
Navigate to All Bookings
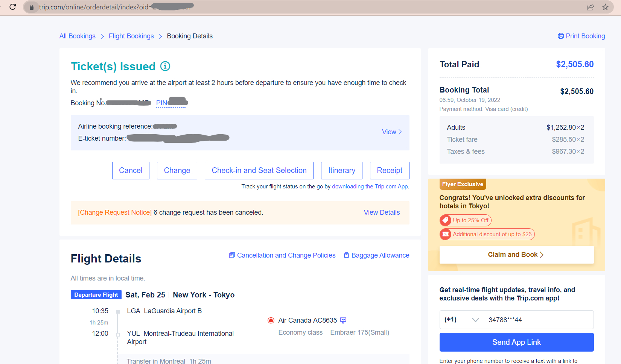click(77, 36)
